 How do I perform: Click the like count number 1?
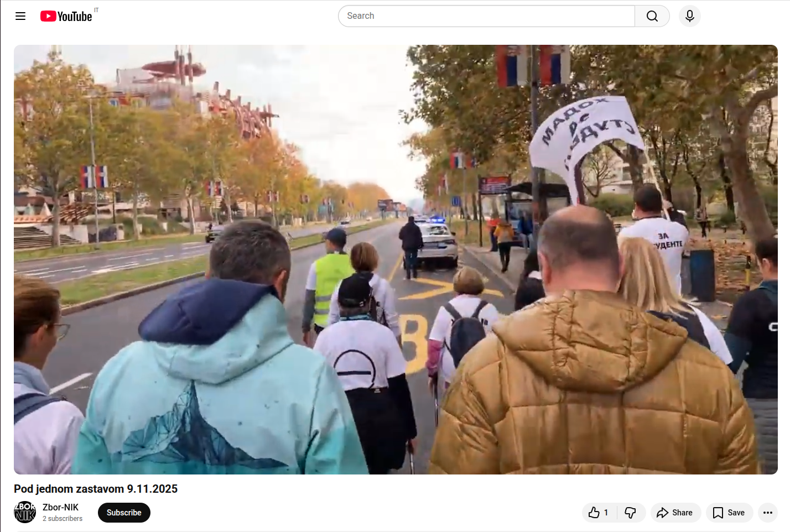(606, 513)
